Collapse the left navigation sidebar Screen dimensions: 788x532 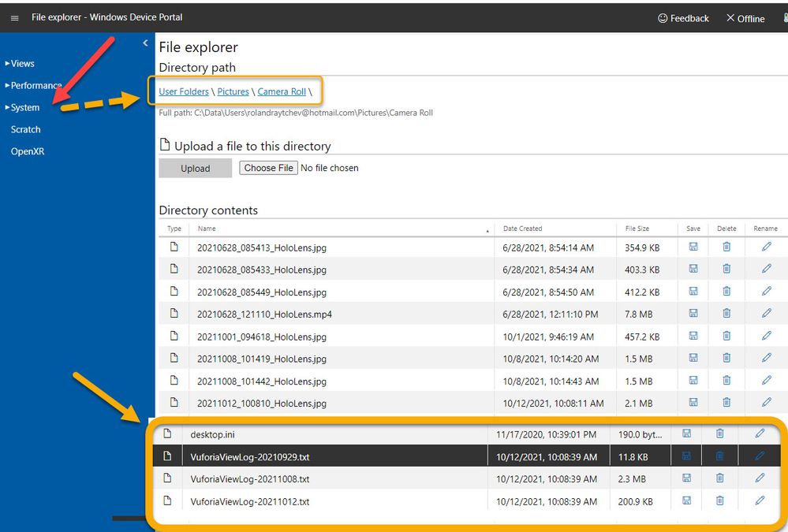[145, 43]
